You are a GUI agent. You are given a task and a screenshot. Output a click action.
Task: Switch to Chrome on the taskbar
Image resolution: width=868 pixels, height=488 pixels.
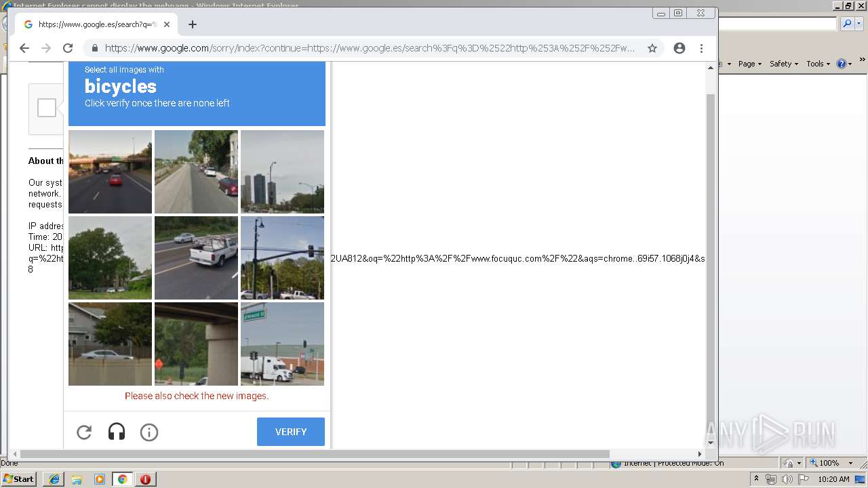point(123,479)
